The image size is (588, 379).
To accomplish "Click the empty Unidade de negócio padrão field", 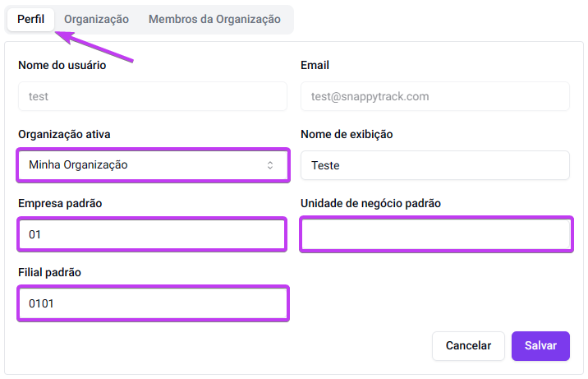I will [435, 234].
